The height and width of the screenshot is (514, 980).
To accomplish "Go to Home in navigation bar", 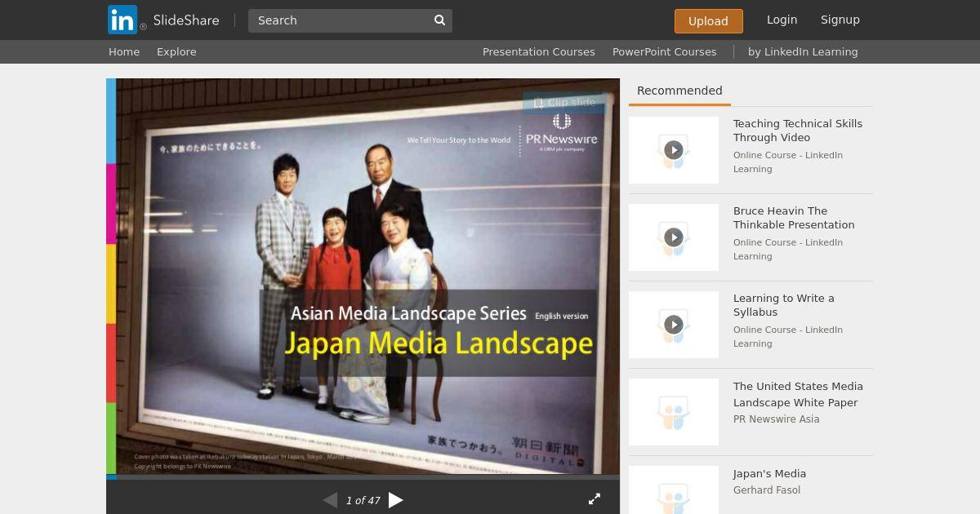I will 124,51.
